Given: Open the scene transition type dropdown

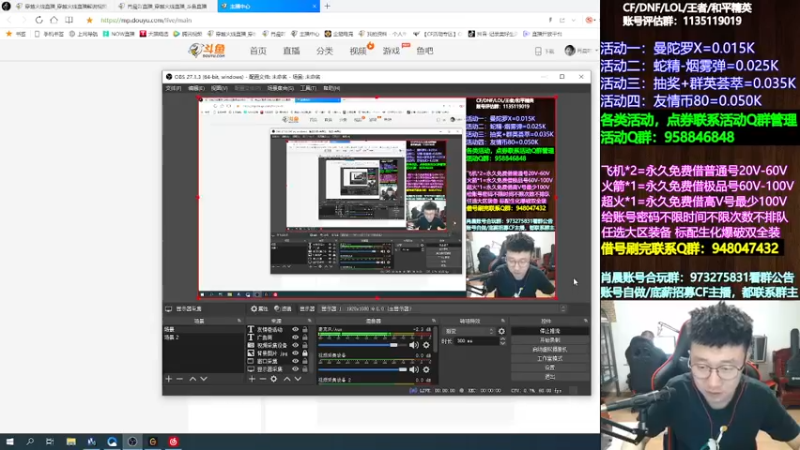Looking at the screenshot, I should pyautogui.click(x=468, y=332).
